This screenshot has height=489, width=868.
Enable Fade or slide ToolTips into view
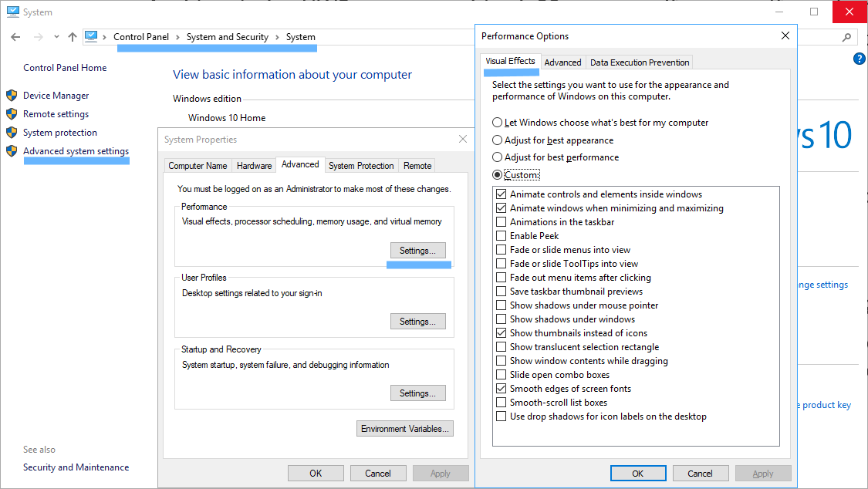(501, 264)
